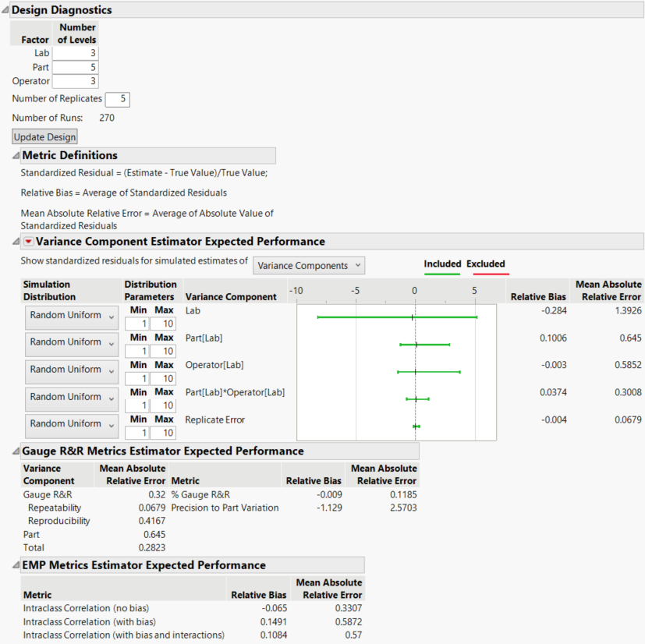Screen dimensions: 645x644
Task: Click the Max field for Operator[Lab]
Action: coord(164,377)
